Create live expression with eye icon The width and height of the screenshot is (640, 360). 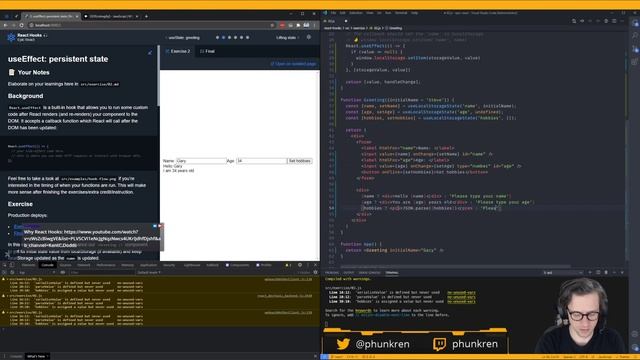pos(62,272)
